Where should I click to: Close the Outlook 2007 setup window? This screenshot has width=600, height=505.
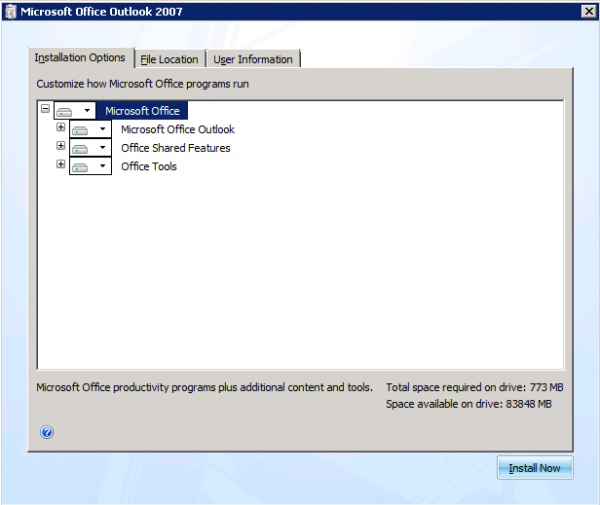589,11
